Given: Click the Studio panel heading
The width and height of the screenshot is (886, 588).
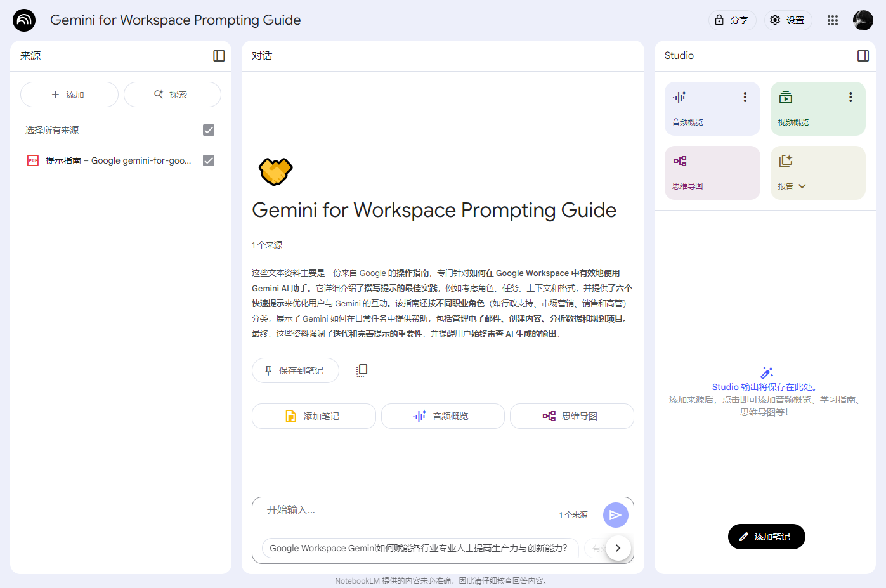Looking at the screenshot, I should click(679, 56).
